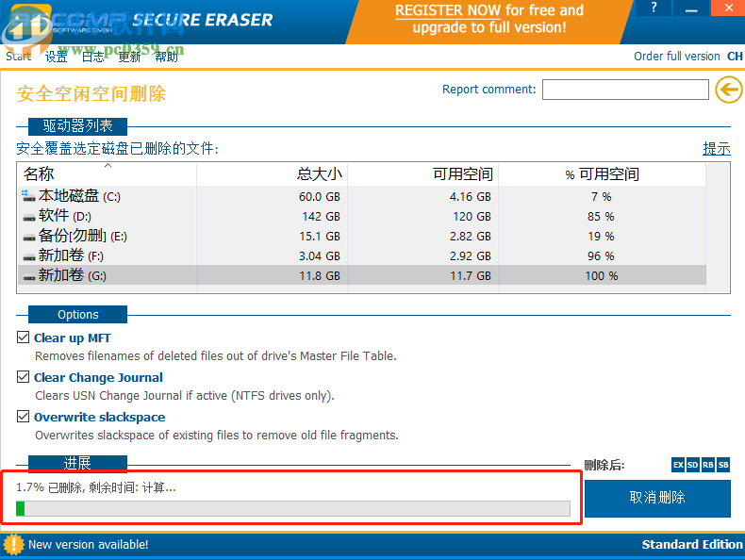Open the 提示 hint link
The image size is (745, 560).
point(717,148)
